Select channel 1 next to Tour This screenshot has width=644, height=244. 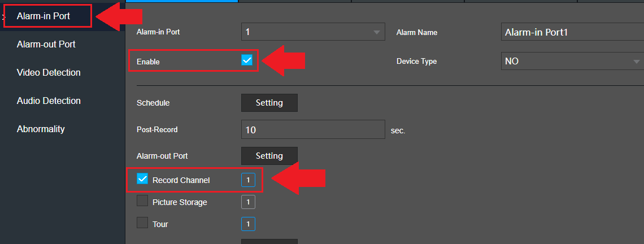point(248,224)
